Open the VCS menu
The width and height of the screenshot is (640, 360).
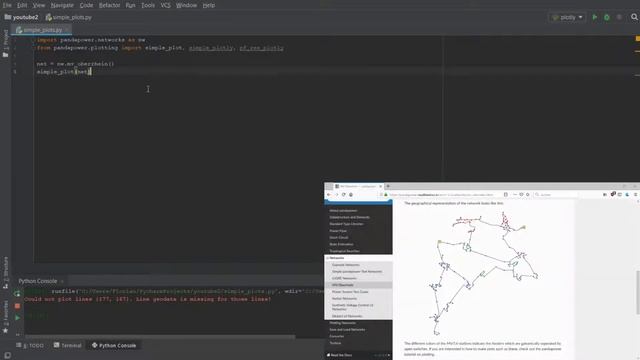coord(165,5)
